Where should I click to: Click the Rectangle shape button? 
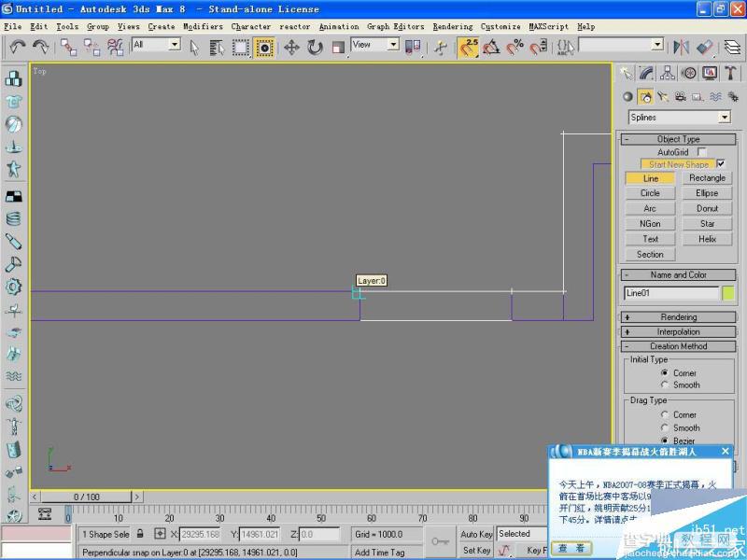[707, 177]
